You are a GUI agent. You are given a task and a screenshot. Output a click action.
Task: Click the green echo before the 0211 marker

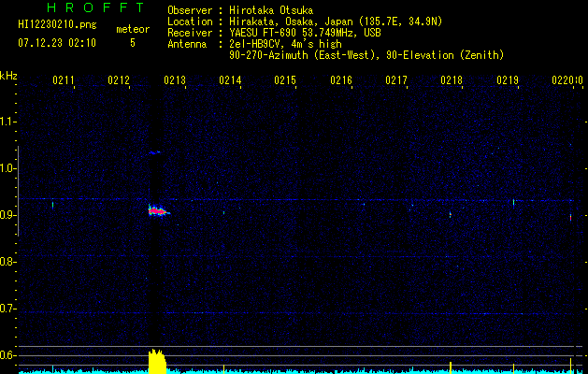click(x=53, y=205)
